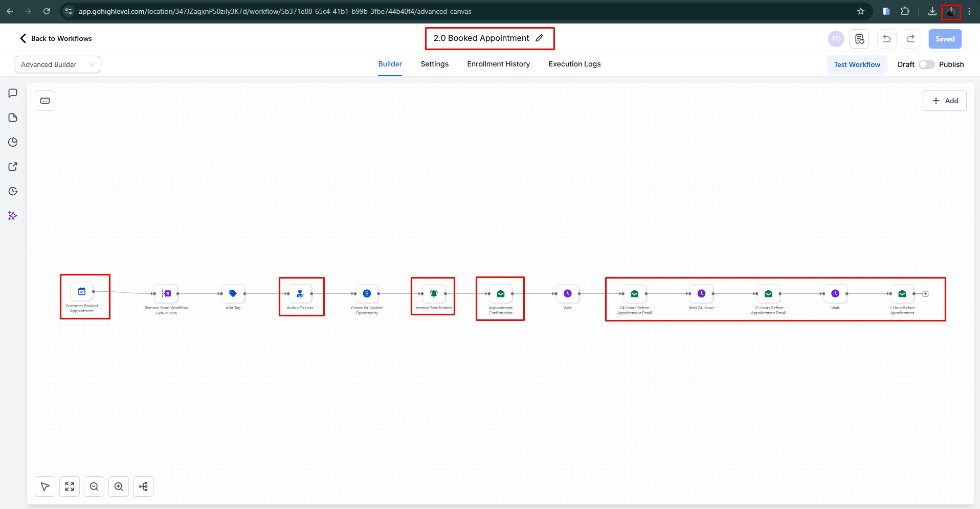The width and height of the screenshot is (980, 509).
Task: Open the Enrollment History tab
Action: click(499, 64)
